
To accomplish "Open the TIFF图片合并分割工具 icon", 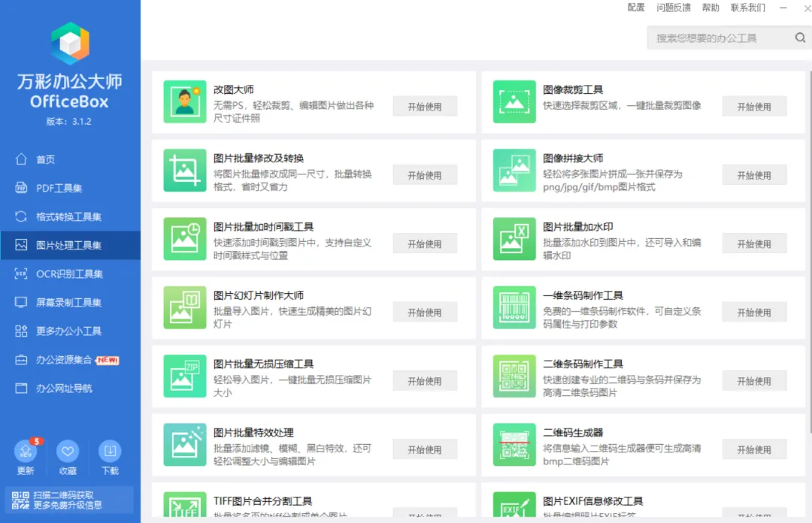I will pos(185,504).
